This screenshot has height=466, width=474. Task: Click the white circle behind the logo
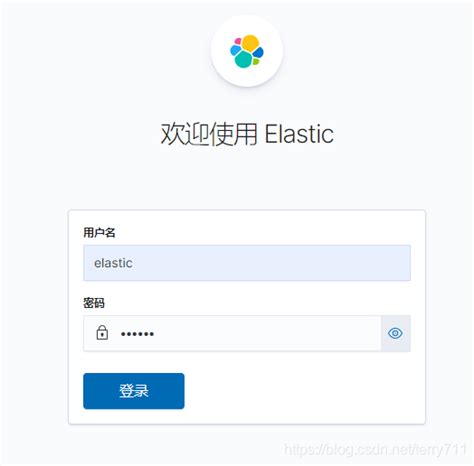click(247, 51)
